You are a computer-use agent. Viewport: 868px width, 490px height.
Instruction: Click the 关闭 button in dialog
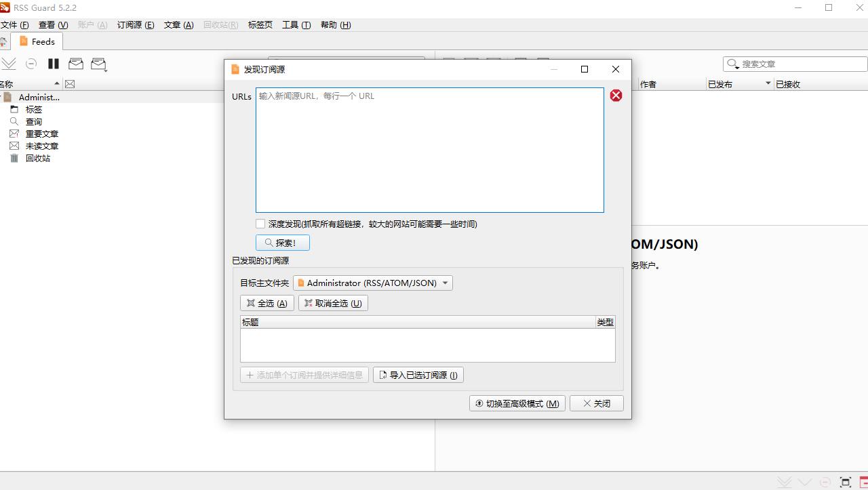pos(597,403)
